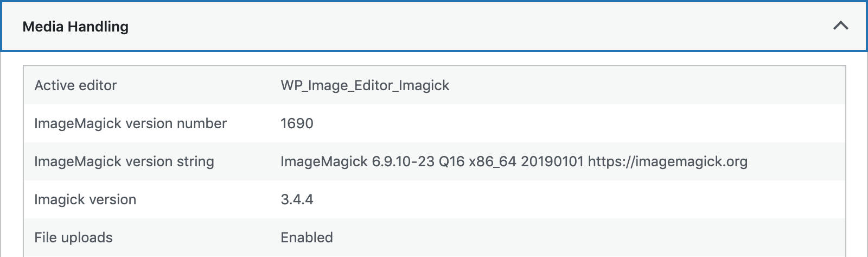Viewport: 868px width, 257px height.
Task: Click the "Imagick version" label
Action: click(85, 199)
